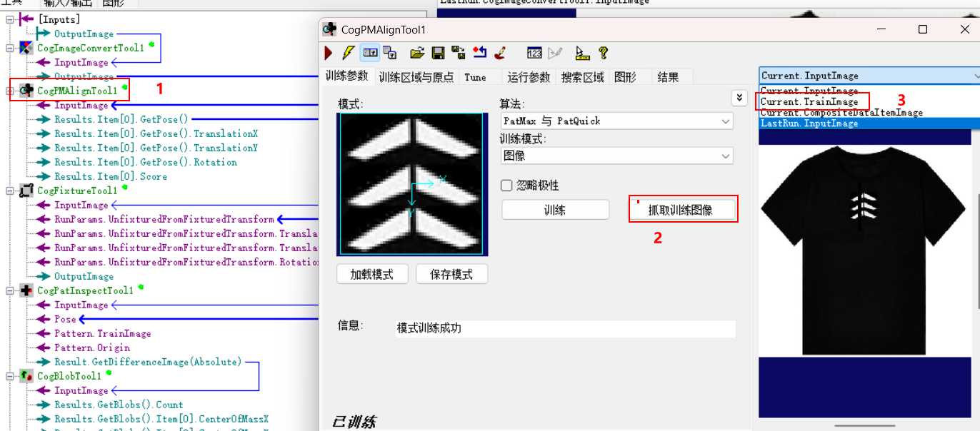Select Current.CompositeDataItemImage in the list

coord(869,113)
